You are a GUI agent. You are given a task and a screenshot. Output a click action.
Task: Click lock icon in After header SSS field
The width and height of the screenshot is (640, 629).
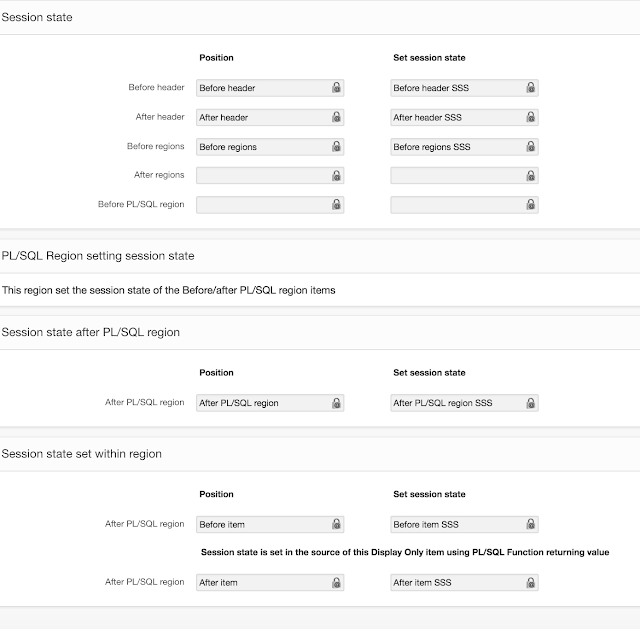point(530,117)
